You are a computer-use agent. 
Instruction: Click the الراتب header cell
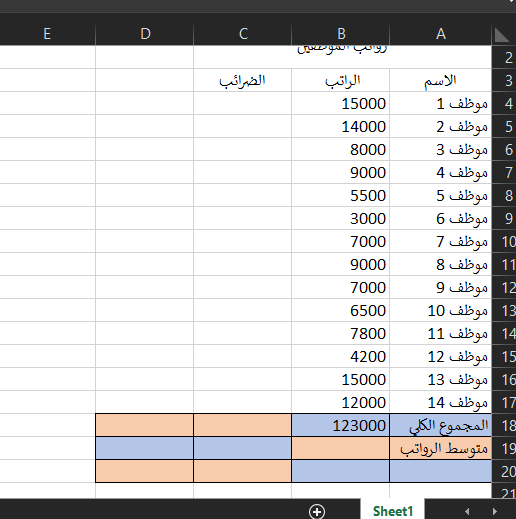click(341, 81)
